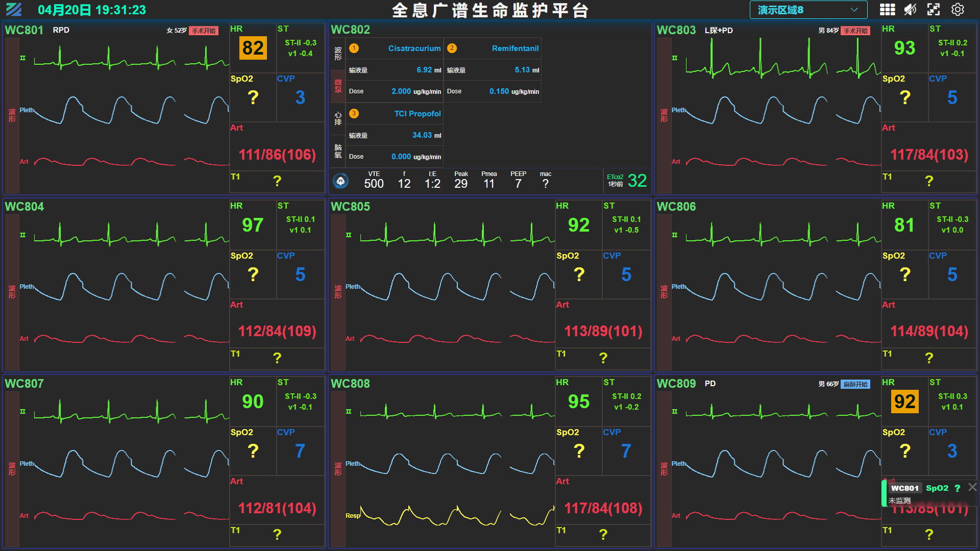Switch to 微泵 tab in WC802
Screen dimensions: 980x551
click(338, 86)
